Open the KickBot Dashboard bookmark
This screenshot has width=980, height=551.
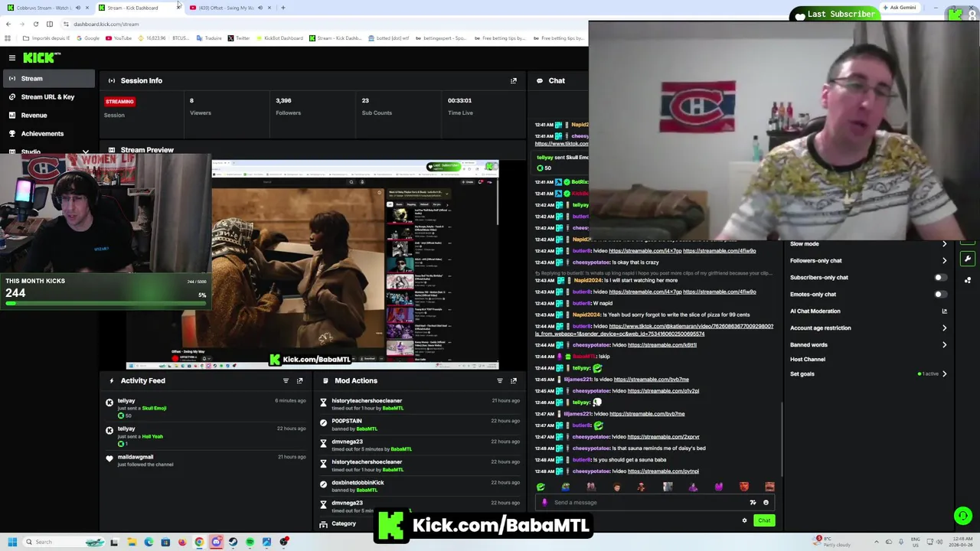279,38
